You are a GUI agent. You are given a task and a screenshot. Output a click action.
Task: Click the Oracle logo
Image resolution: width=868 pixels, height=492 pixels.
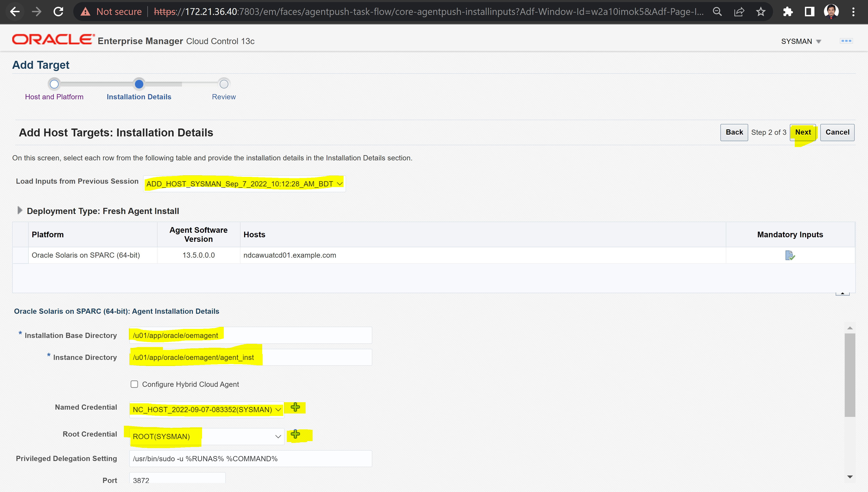[53, 40]
